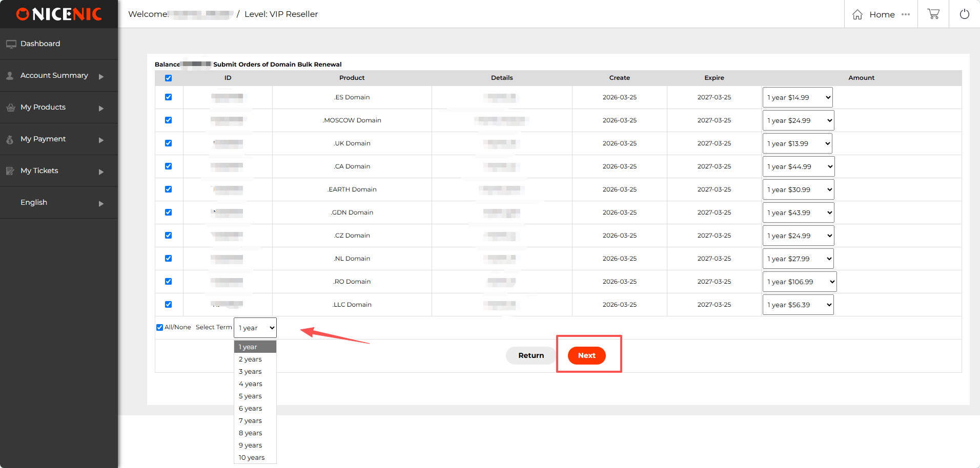
Task: Click the My Tickets pencil icon
Action: [x=10, y=171]
